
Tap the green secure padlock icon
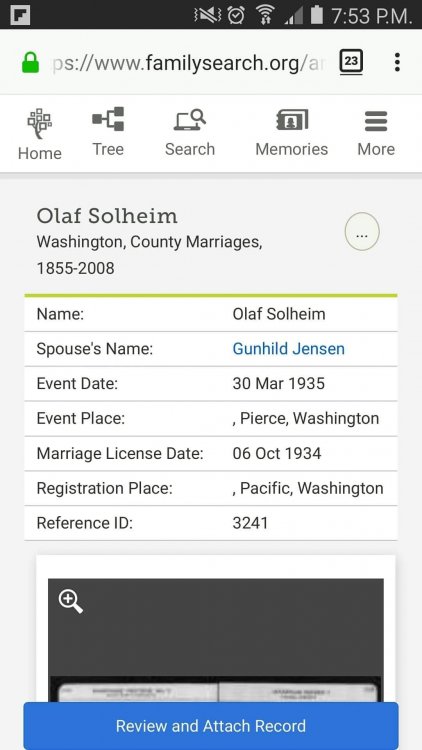click(31, 62)
